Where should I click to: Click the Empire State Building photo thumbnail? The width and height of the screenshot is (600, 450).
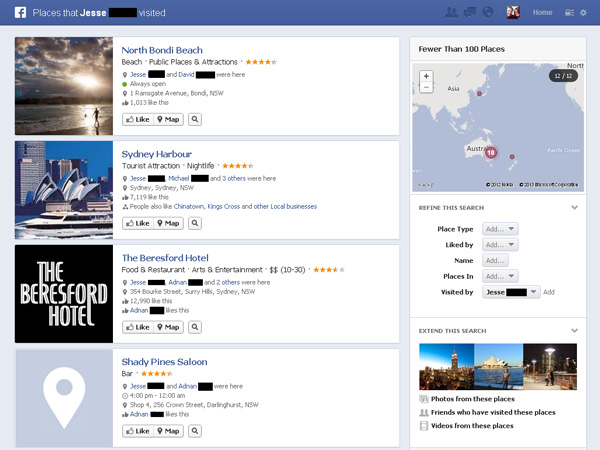pos(447,367)
